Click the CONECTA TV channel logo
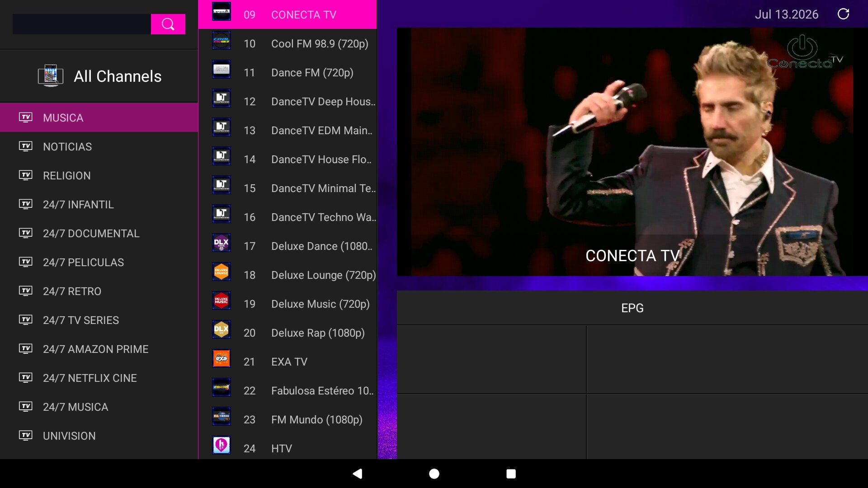 tap(222, 12)
